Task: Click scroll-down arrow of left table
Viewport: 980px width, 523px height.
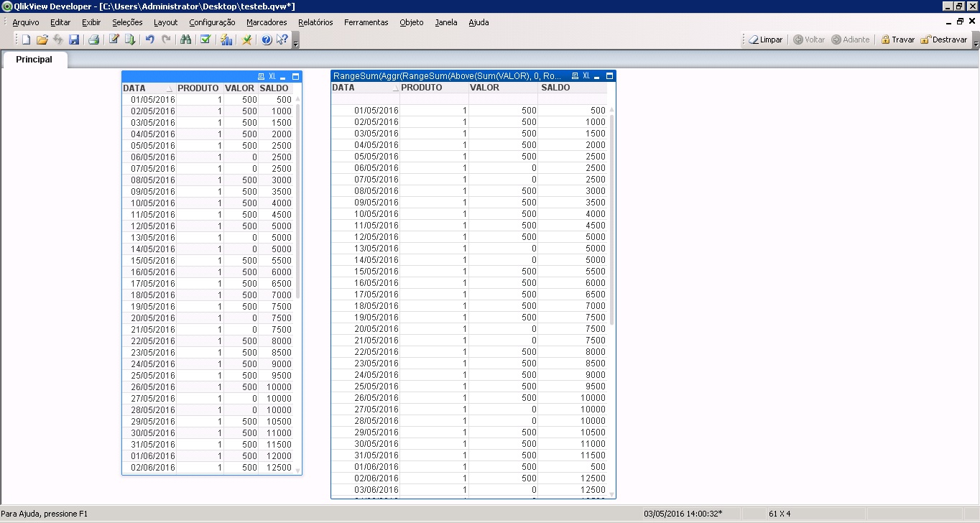Action: click(297, 471)
